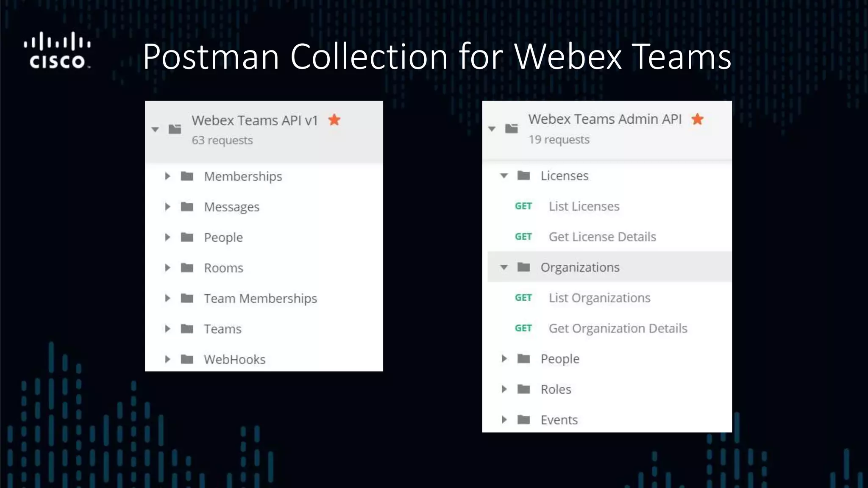
Task: Select the WebHooks folder label
Action: click(234, 359)
